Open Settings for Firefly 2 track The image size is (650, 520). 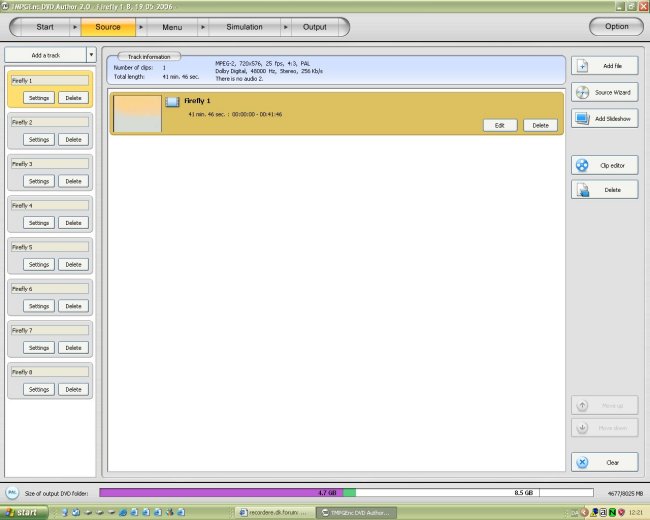[39, 139]
